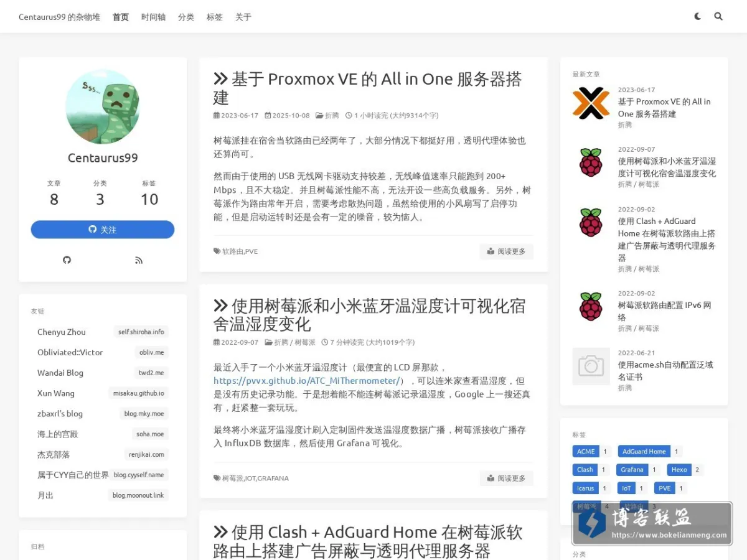Select the Icarus tag
747x560 pixels.
(x=585, y=488)
